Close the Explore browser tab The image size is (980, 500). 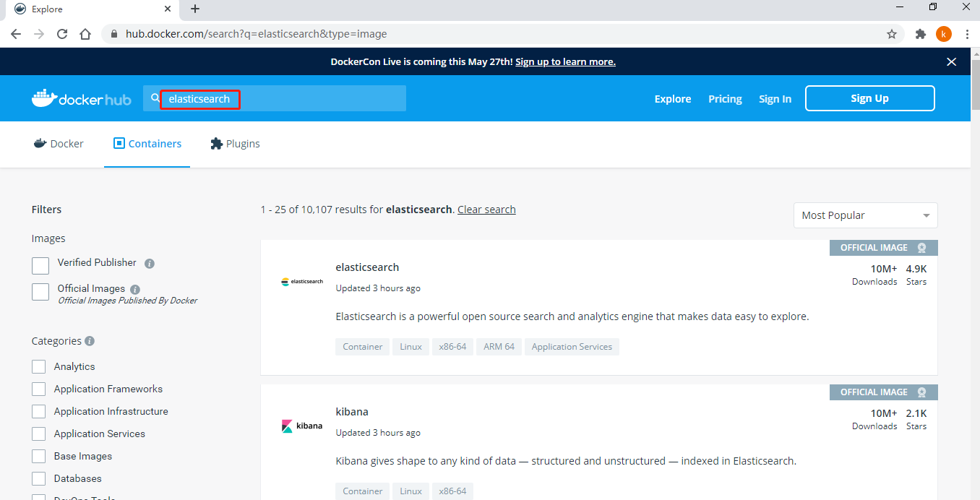[x=168, y=9]
